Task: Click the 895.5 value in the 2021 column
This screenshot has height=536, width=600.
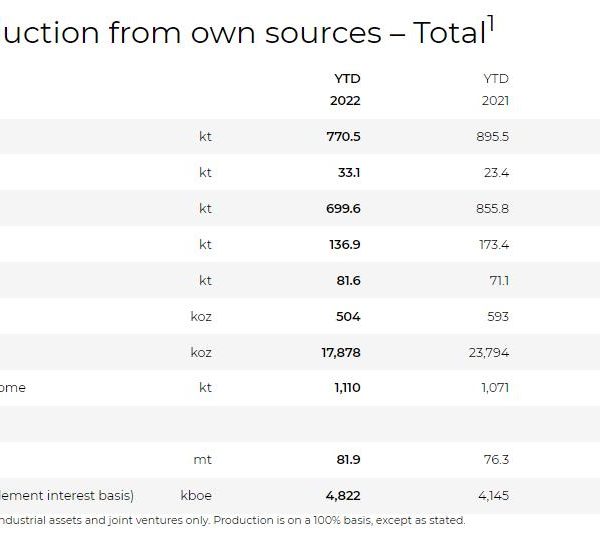Action: (x=492, y=136)
